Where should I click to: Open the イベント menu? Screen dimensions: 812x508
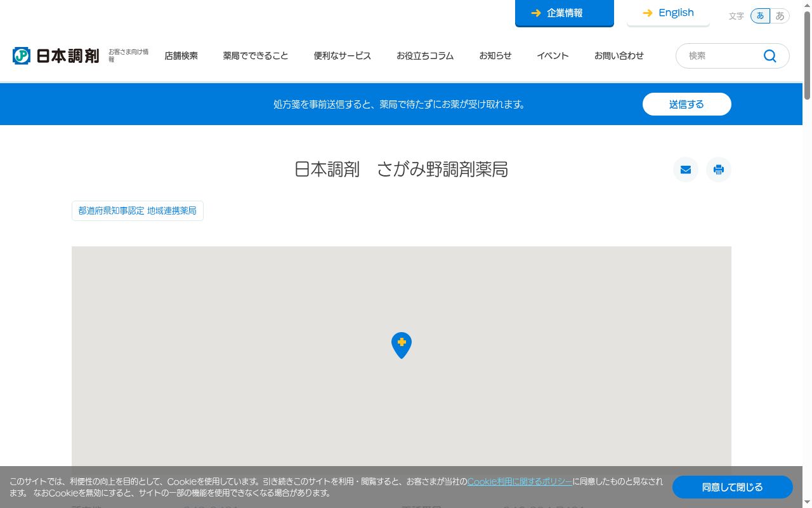(x=553, y=56)
